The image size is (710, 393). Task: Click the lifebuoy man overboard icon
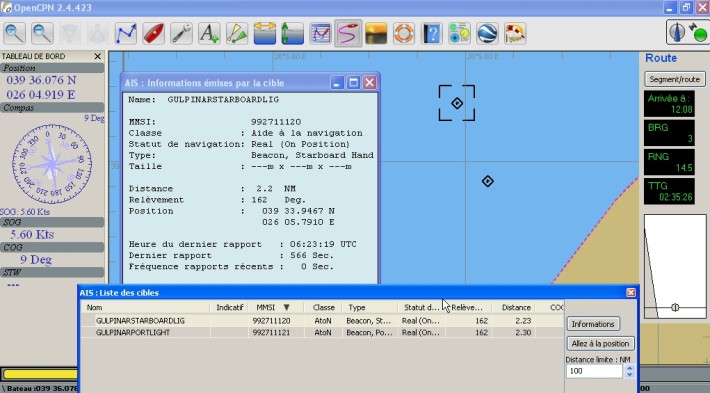point(404,33)
